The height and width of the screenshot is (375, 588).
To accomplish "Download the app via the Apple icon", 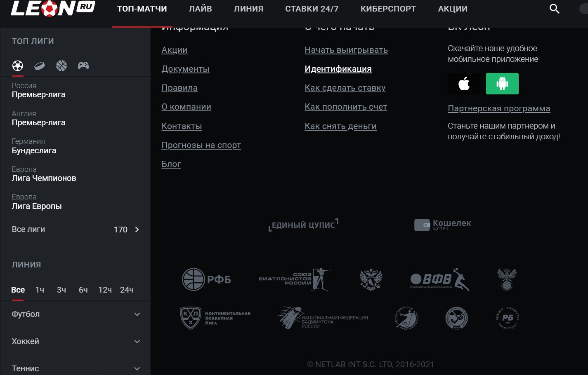I will [x=464, y=84].
